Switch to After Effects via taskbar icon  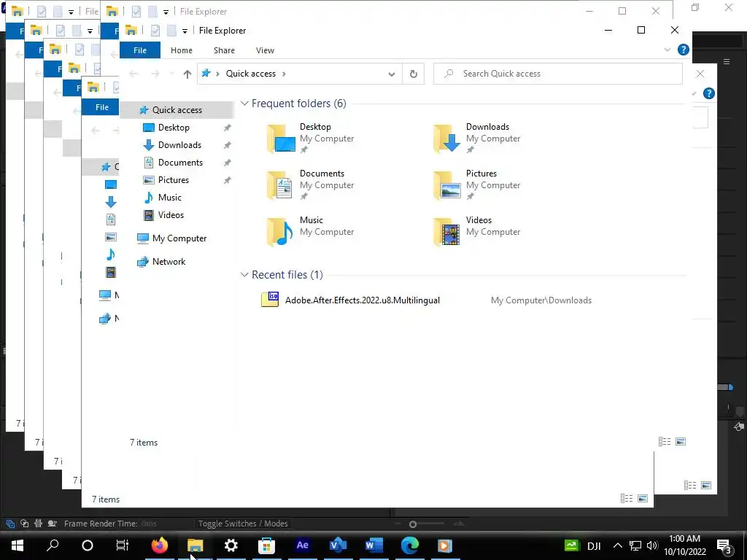(303, 545)
